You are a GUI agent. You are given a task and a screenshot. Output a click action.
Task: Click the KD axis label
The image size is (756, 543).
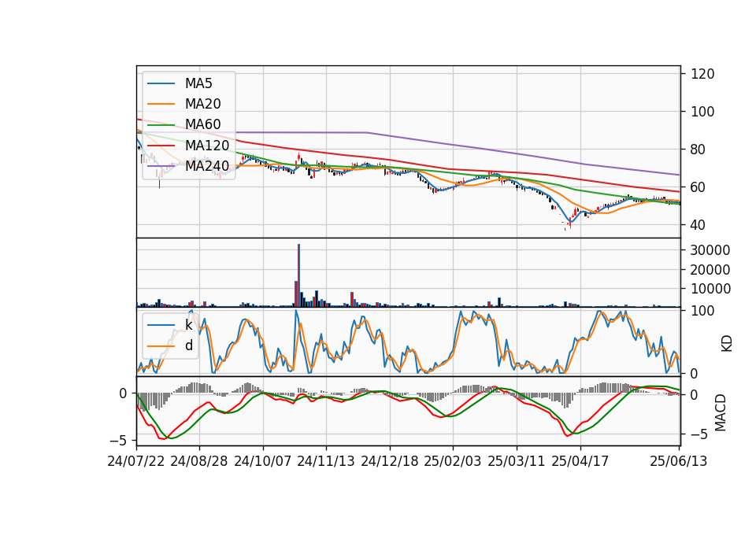tap(726, 343)
